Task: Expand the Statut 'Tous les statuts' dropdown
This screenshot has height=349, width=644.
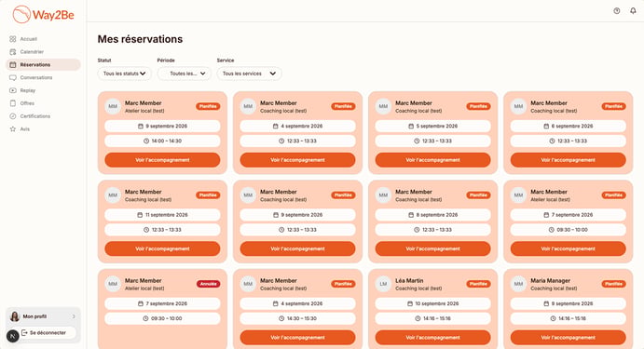Action: [x=125, y=74]
